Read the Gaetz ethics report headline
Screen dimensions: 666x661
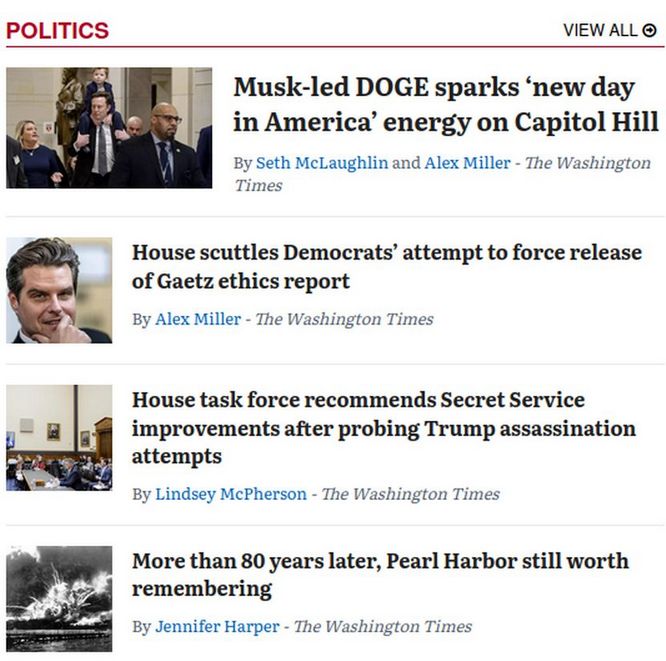click(386, 266)
